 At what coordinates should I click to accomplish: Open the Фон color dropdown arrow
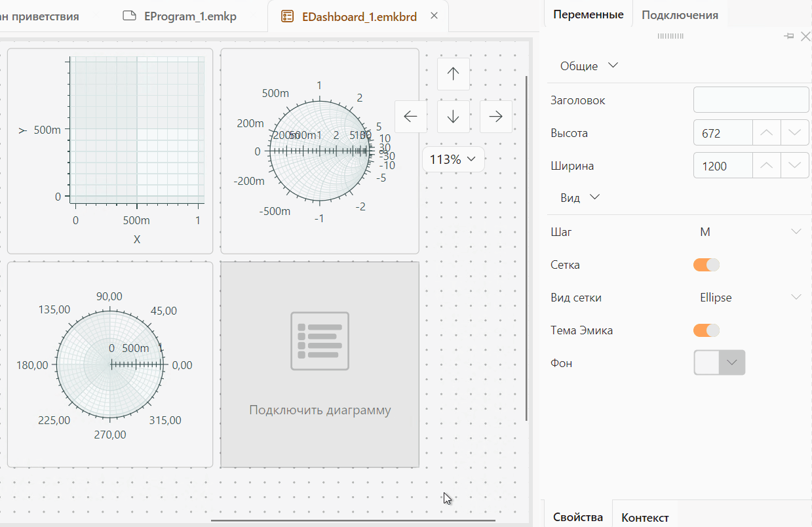[733, 362]
